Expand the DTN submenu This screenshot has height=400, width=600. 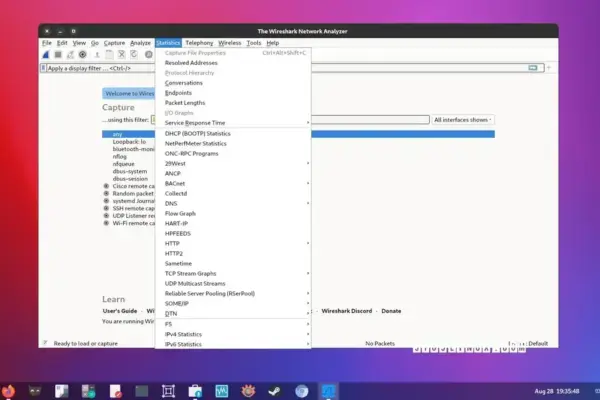point(233,313)
